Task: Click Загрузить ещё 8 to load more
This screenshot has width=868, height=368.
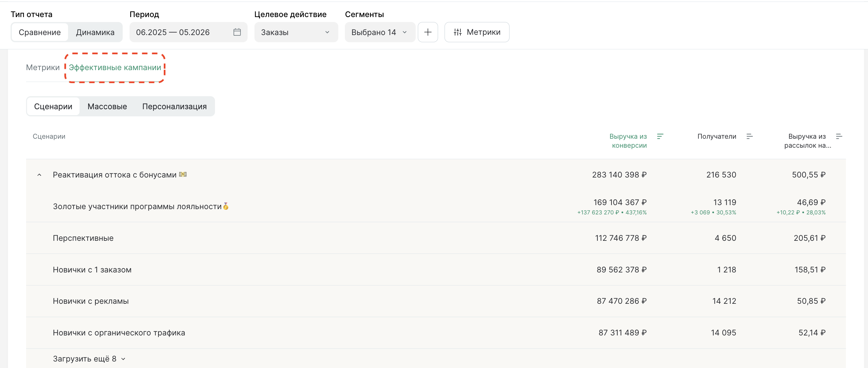Action: (x=89, y=359)
